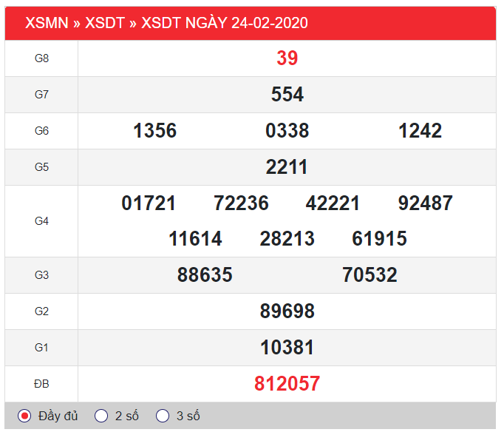The width and height of the screenshot is (504, 435).
Task: Click the G1 result 10381
Action: [287, 348]
